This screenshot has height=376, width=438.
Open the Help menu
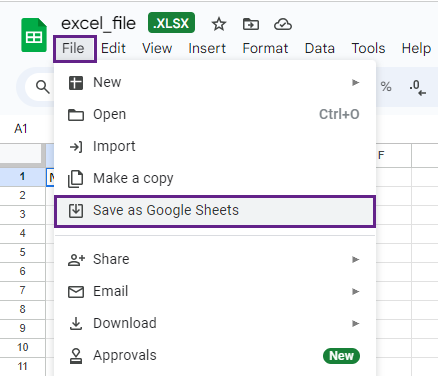click(416, 48)
